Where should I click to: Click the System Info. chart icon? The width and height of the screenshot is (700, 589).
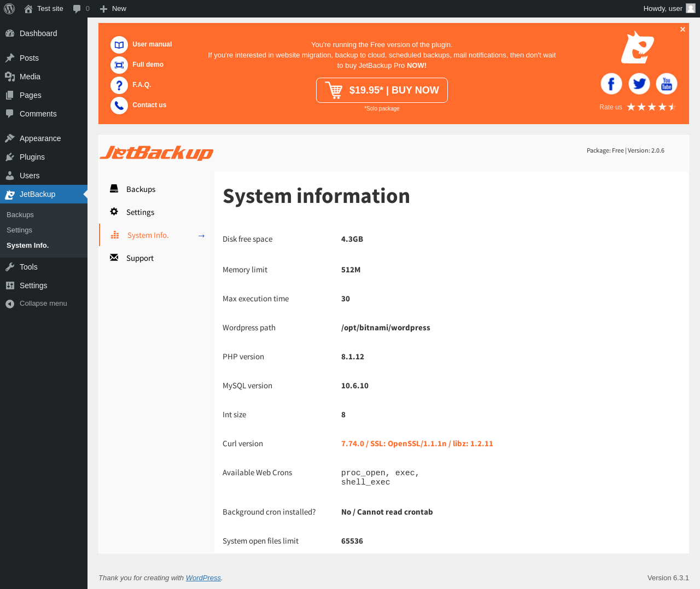[115, 235]
